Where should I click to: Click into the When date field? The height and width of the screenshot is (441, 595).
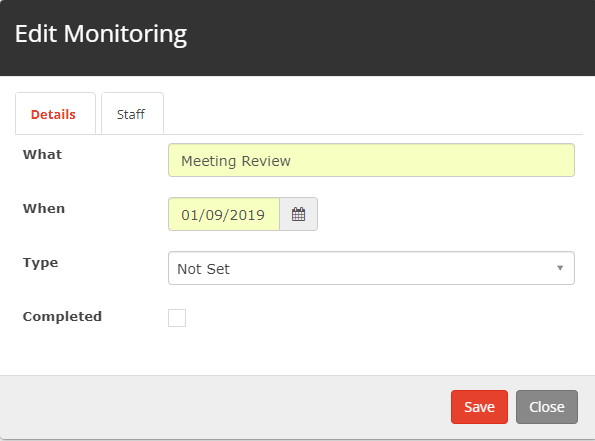[x=224, y=214]
